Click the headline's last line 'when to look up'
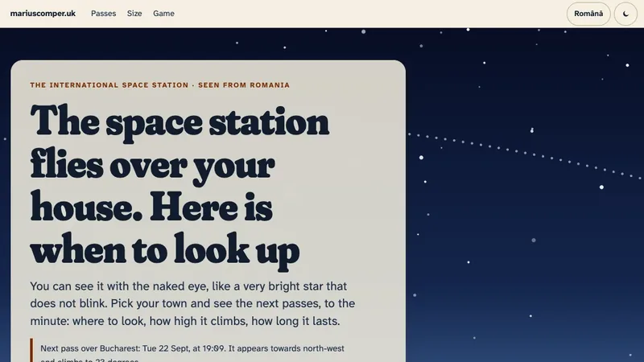 [x=165, y=250]
